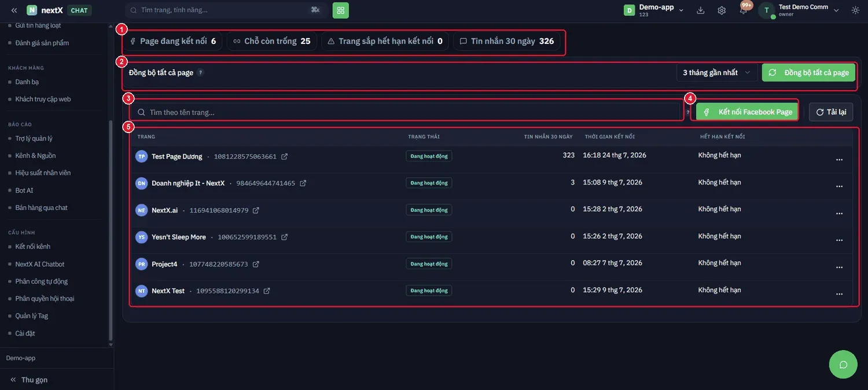The width and height of the screenshot is (868, 390).
Task: Open the 3 tháng gần nhất dropdown
Action: 717,72
